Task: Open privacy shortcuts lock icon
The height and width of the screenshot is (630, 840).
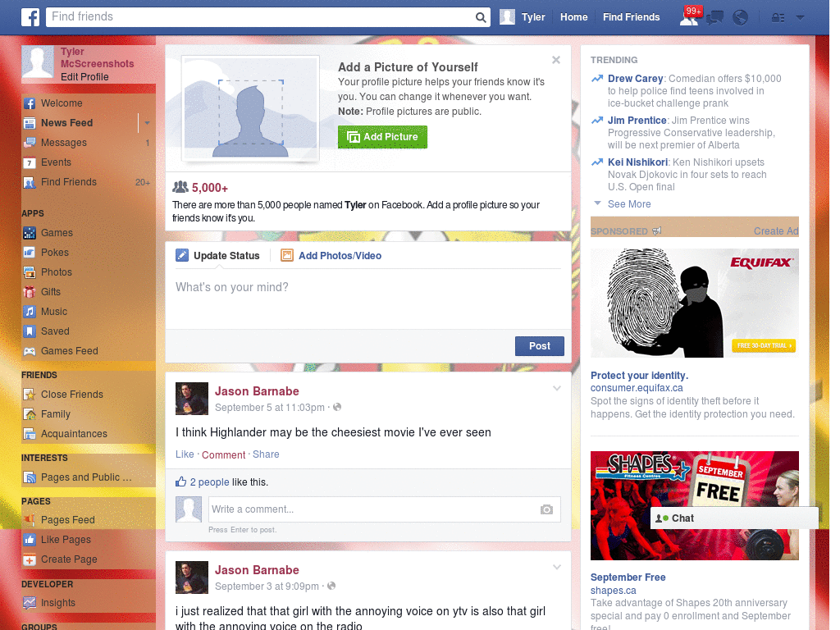Action: coord(778,18)
